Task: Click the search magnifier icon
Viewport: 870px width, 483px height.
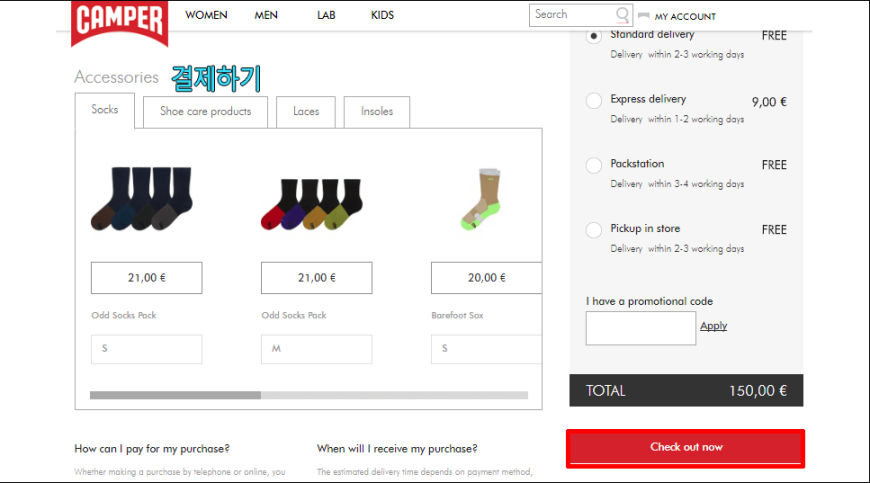Action: click(x=623, y=14)
